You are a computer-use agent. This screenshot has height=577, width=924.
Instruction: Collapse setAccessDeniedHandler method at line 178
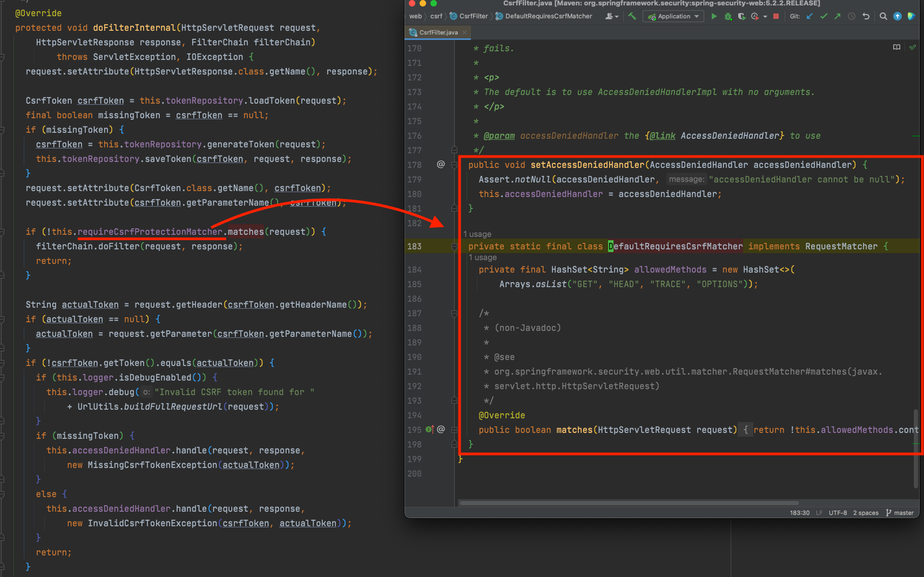pyautogui.click(x=454, y=165)
